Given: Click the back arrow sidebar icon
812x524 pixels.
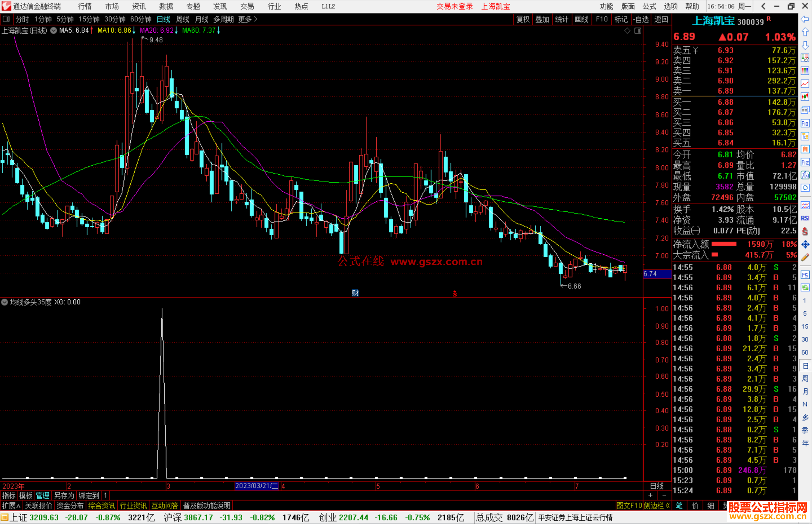Looking at the screenshot, I should (805, 19).
